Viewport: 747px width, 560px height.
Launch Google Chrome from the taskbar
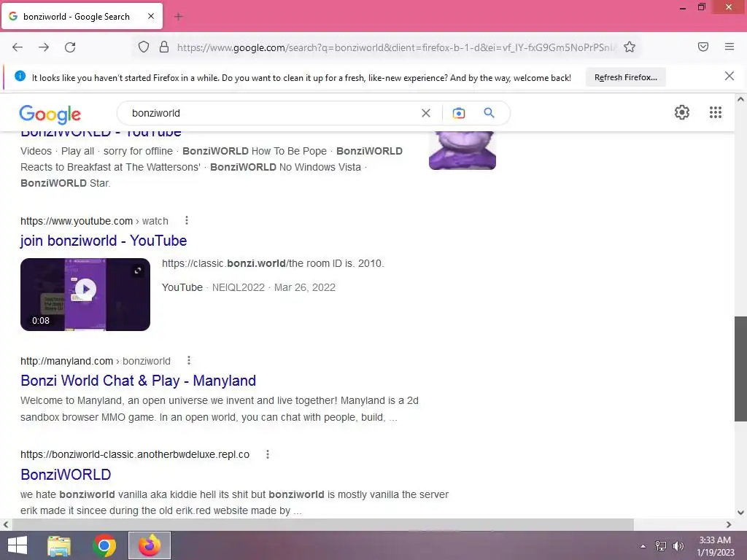104,545
